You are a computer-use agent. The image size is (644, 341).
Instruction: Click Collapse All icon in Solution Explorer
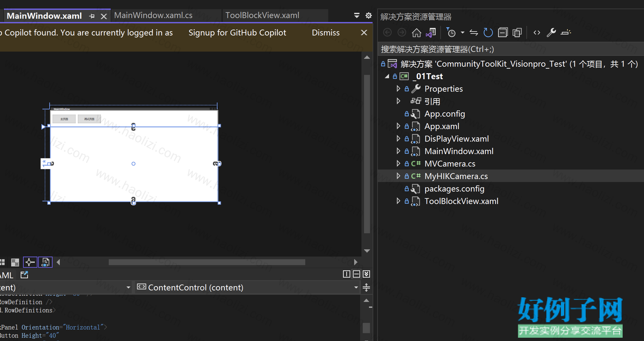click(503, 33)
